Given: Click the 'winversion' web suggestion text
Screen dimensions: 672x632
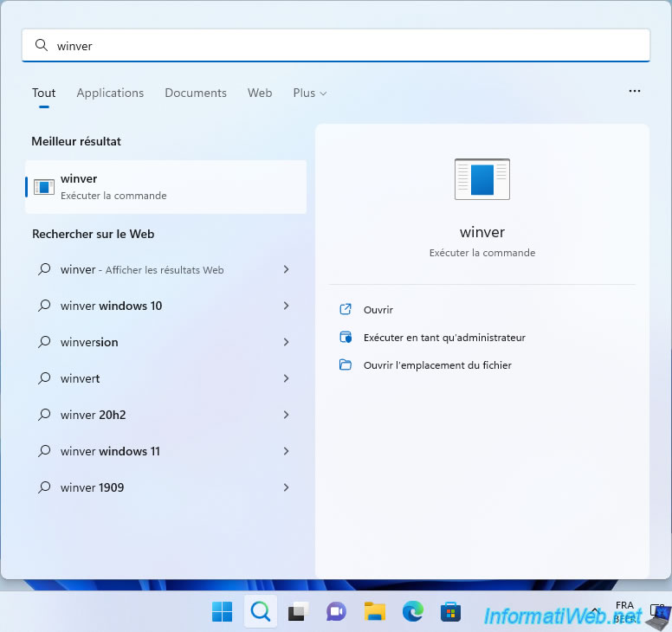Looking at the screenshot, I should pos(89,342).
